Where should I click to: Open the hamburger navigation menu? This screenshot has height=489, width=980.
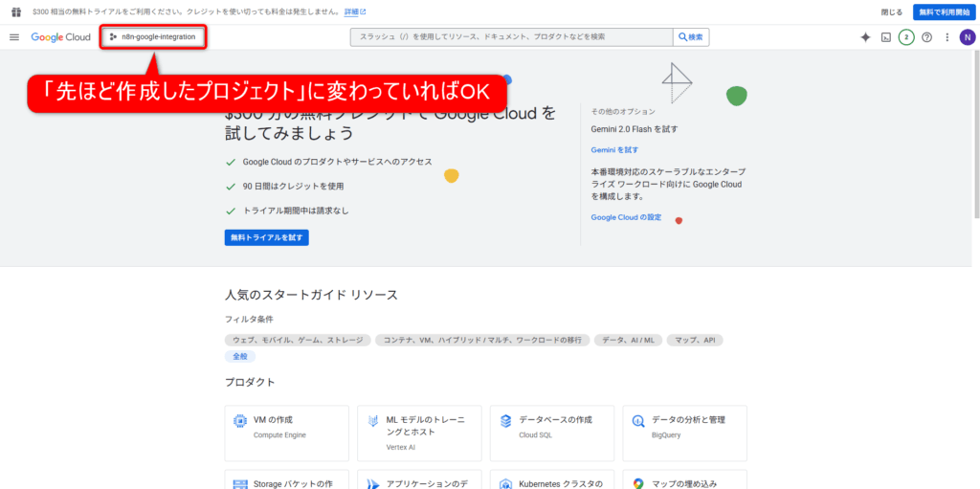click(x=14, y=37)
